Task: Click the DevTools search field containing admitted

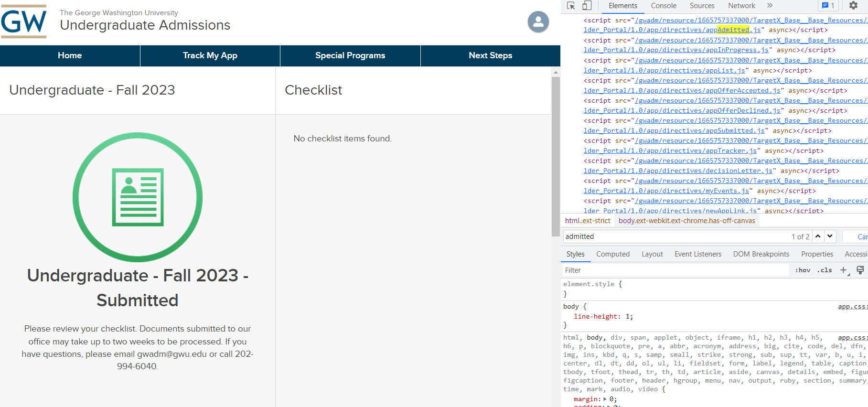Action: pyautogui.click(x=676, y=236)
